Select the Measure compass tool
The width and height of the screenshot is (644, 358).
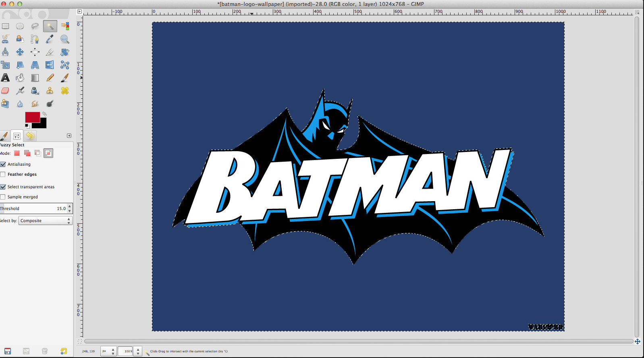pyautogui.click(x=6, y=52)
